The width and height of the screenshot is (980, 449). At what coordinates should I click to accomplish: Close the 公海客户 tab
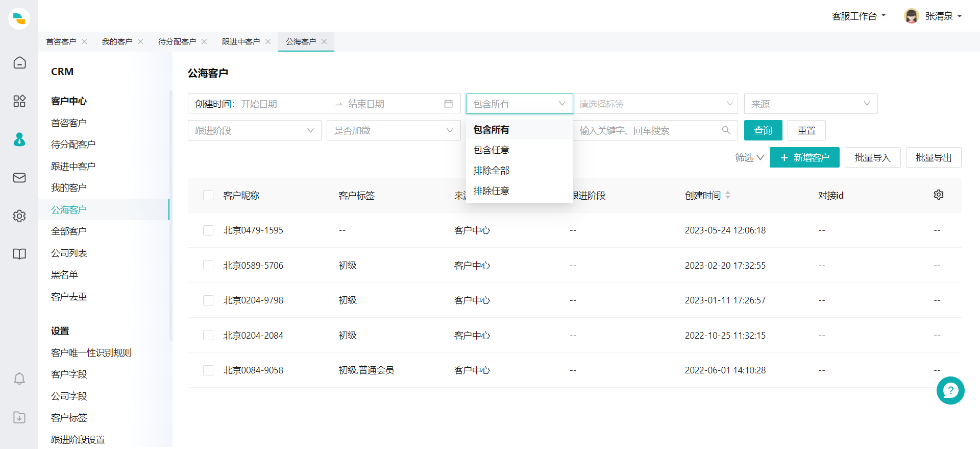click(x=324, y=41)
